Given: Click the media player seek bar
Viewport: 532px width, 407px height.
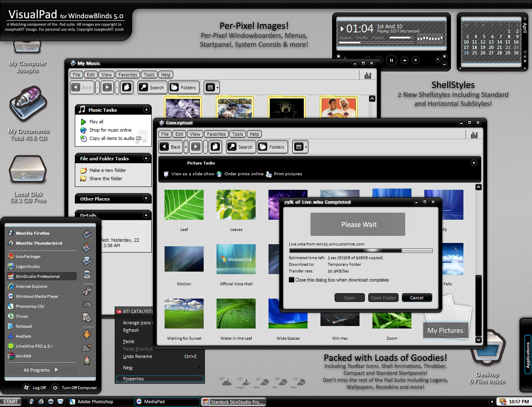Looking at the screenshot, I should (377, 42).
